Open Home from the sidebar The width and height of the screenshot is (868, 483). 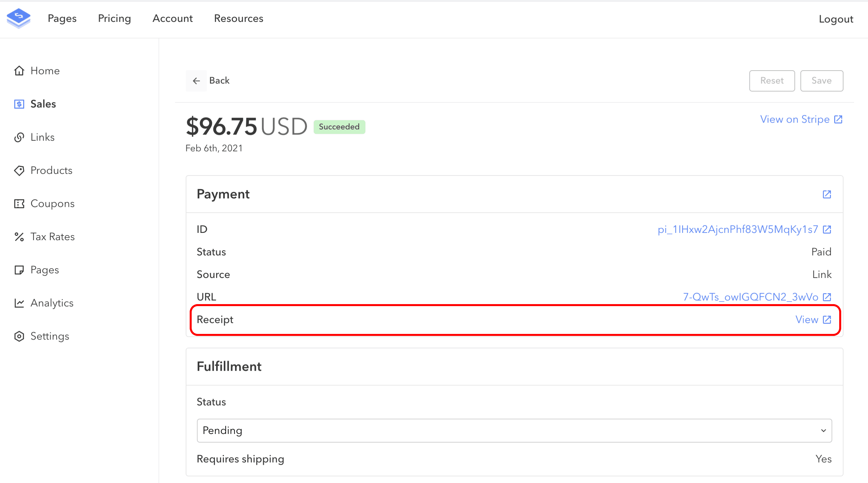coord(45,71)
